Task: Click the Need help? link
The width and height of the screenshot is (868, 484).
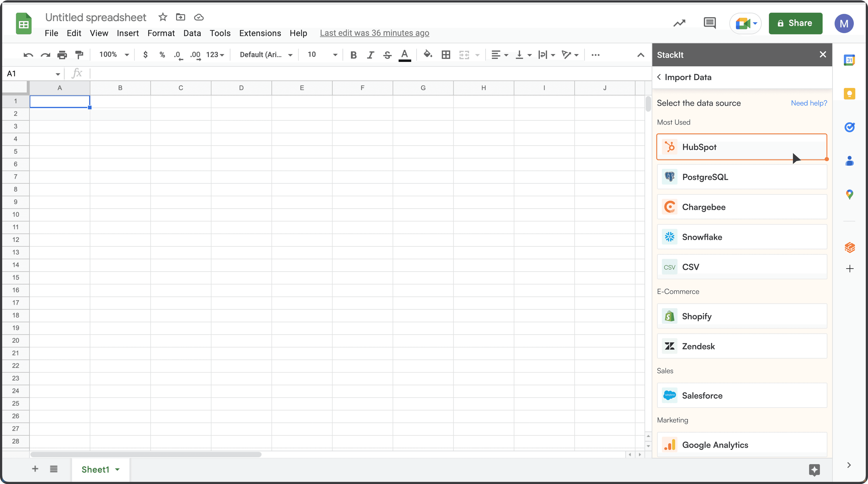Action: coord(809,103)
